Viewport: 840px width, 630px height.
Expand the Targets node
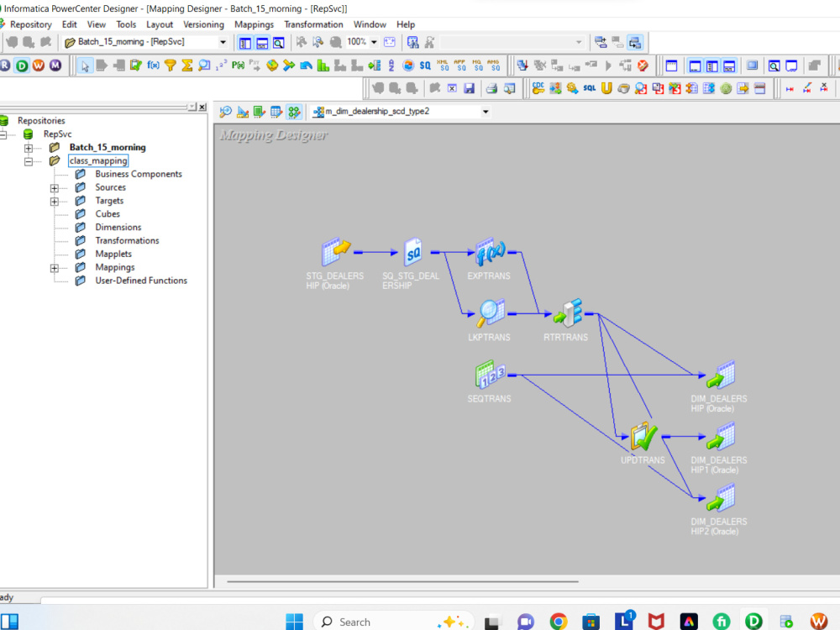pyautogui.click(x=54, y=202)
